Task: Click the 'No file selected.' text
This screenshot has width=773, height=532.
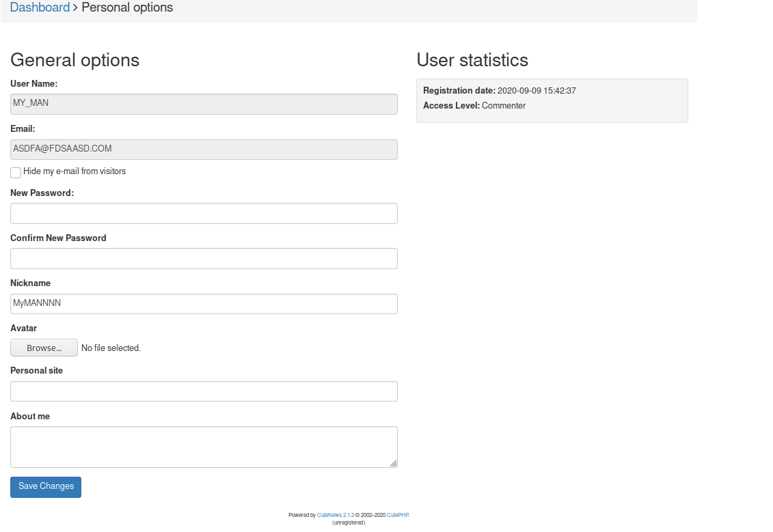Action: point(111,348)
